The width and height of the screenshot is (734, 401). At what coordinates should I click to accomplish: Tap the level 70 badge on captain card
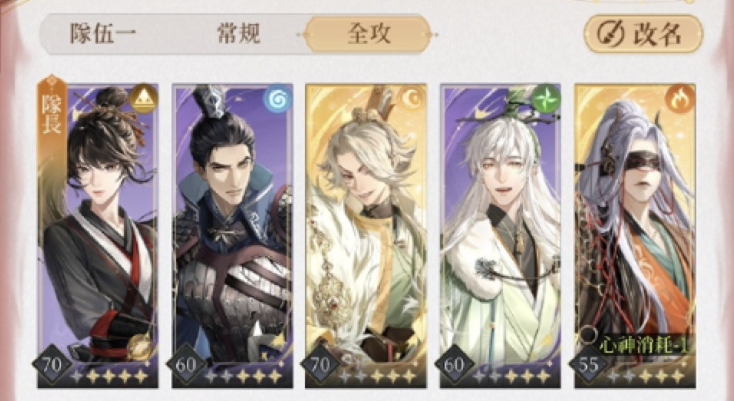coord(52,365)
